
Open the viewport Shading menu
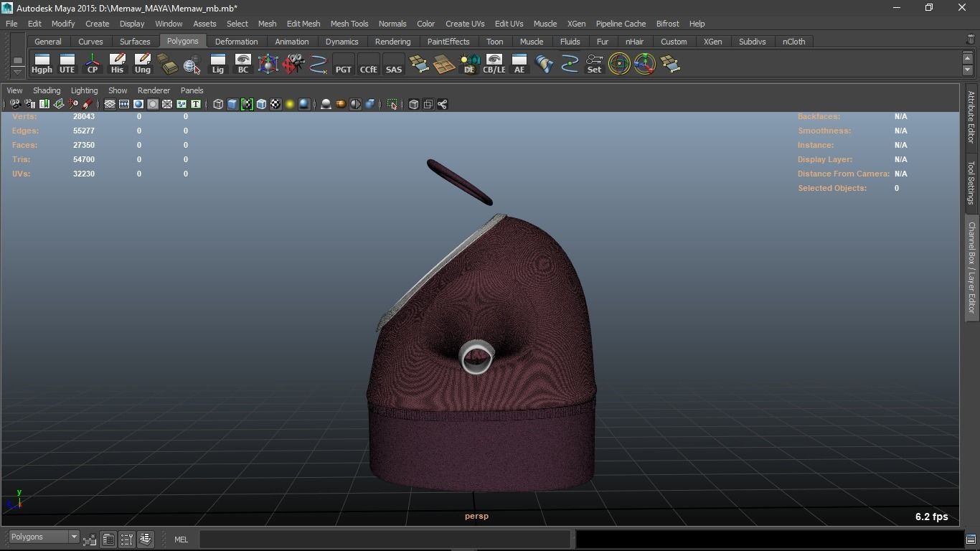click(x=47, y=90)
